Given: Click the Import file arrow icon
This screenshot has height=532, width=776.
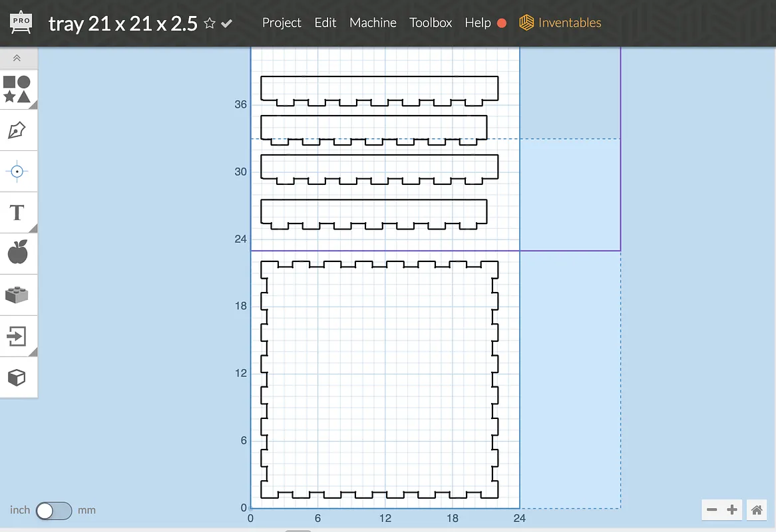Looking at the screenshot, I should (x=17, y=336).
